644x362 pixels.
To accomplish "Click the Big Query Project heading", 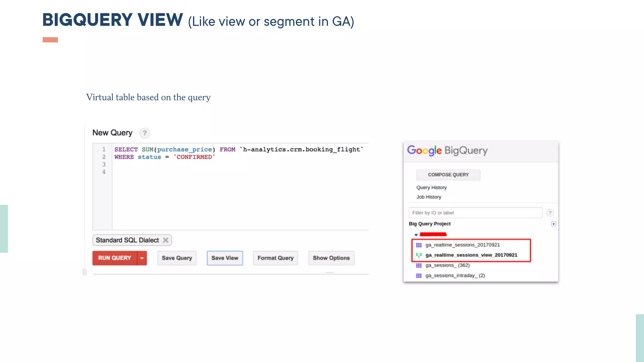I will click(430, 224).
